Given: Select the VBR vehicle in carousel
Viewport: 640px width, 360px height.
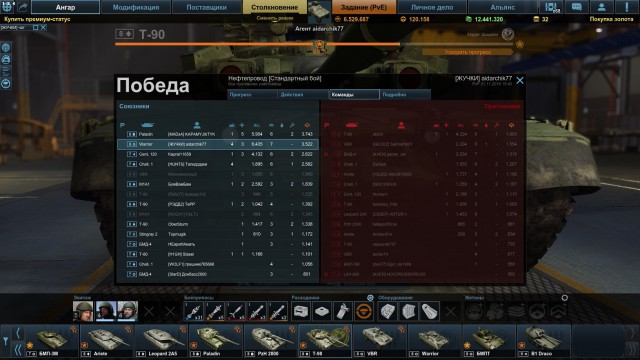Looking at the screenshot, I should pyautogui.click(x=380, y=341).
